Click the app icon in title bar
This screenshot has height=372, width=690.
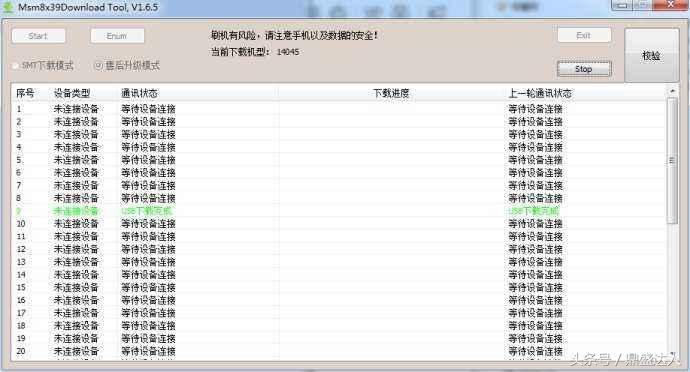pyautogui.click(x=8, y=7)
